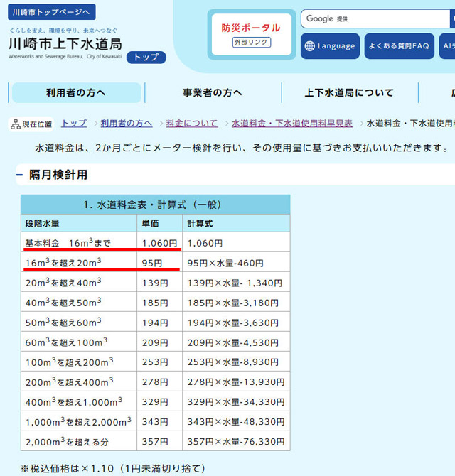This screenshot has height=476, width=455.
Task: Click unit price cell 278円
Action: point(159,382)
